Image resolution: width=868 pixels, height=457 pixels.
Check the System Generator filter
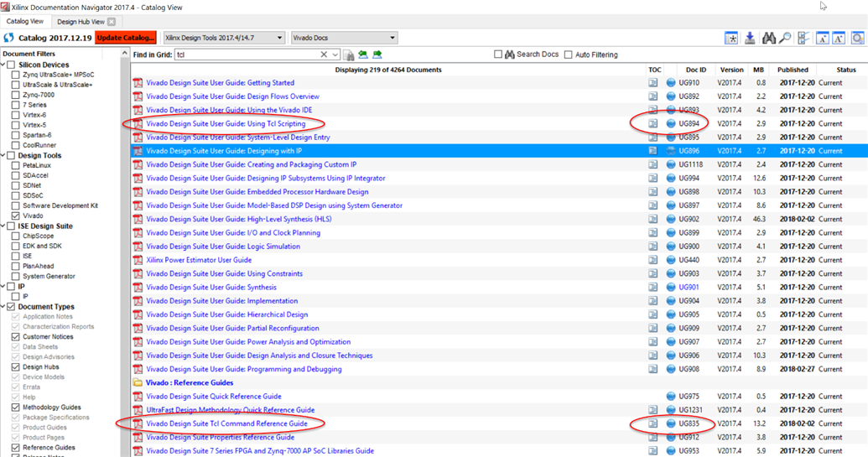point(15,276)
